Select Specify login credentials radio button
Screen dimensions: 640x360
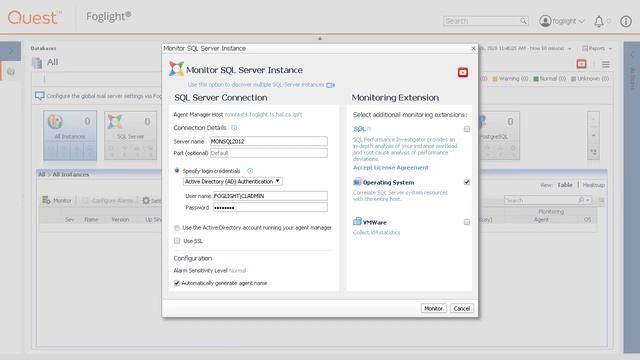tap(177, 171)
